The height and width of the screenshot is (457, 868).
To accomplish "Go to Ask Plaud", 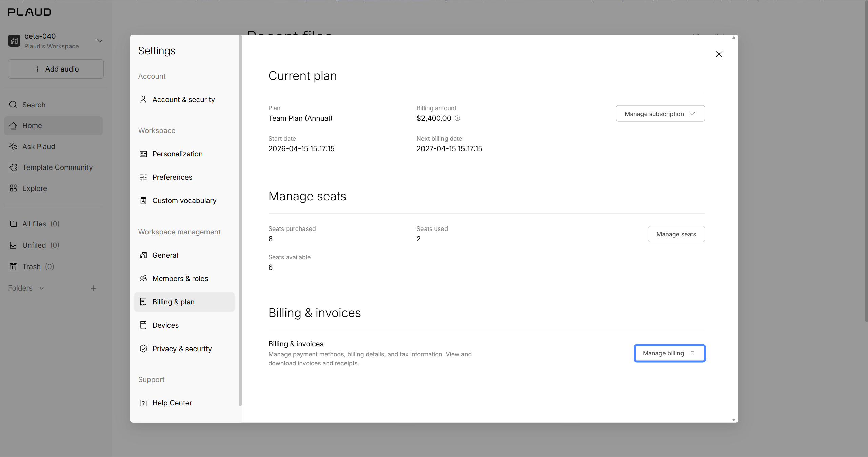I will [54, 147].
